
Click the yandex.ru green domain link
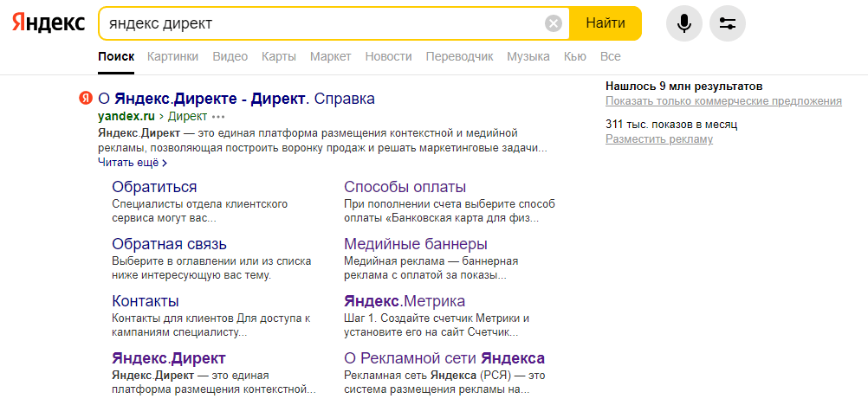[x=126, y=117]
